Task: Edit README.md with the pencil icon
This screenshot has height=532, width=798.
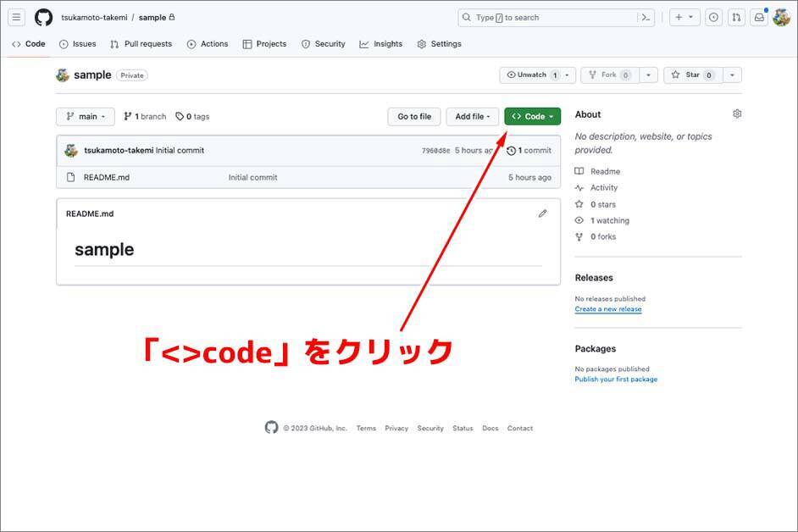Action: [542, 213]
